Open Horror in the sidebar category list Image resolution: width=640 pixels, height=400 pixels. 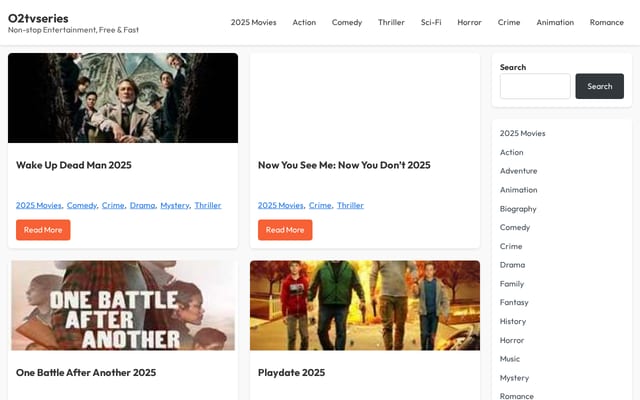pos(512,340)
